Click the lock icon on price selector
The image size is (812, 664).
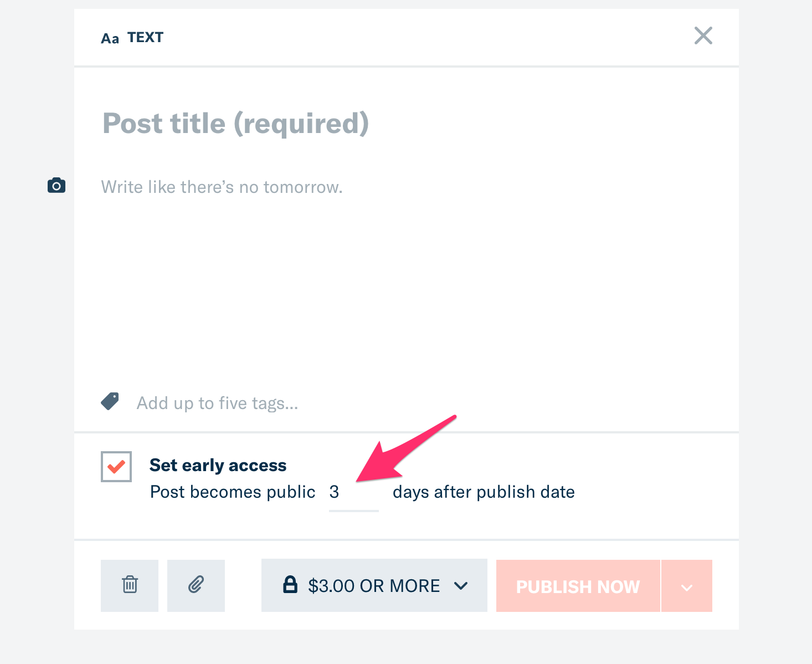tap(290, 584)
